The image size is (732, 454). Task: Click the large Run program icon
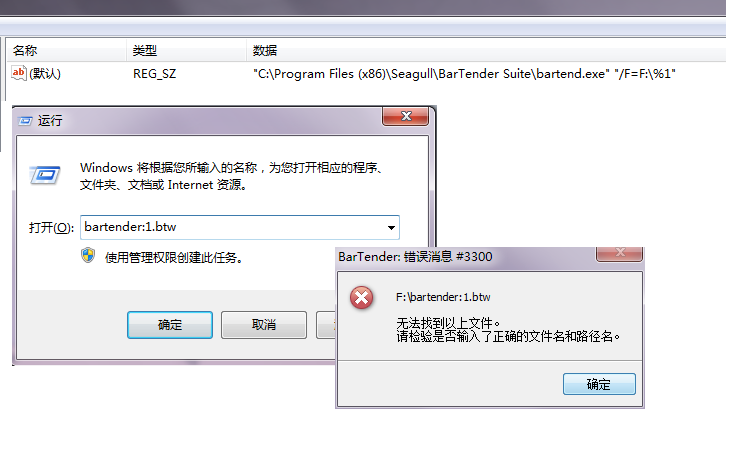tap(45, 175)
